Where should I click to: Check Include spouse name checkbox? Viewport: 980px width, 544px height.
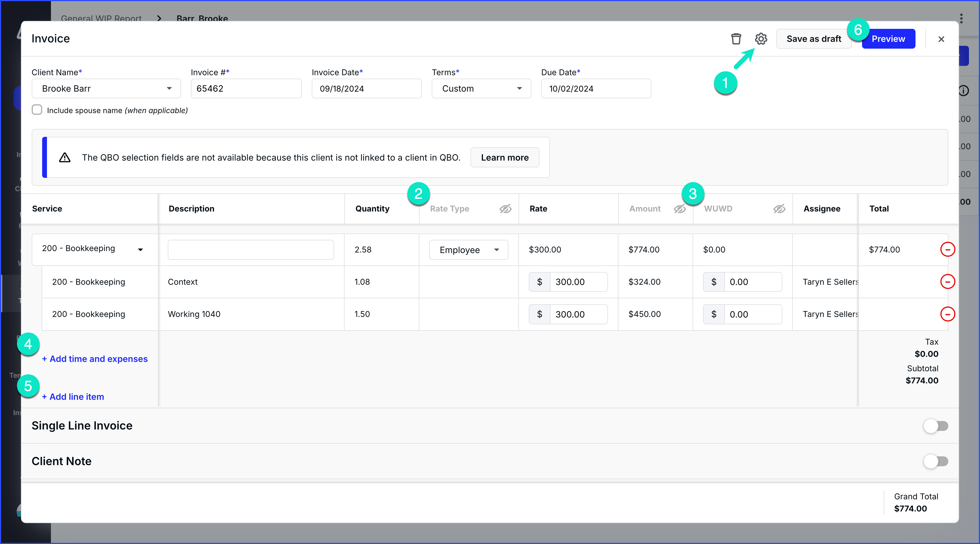pos(37,110)
